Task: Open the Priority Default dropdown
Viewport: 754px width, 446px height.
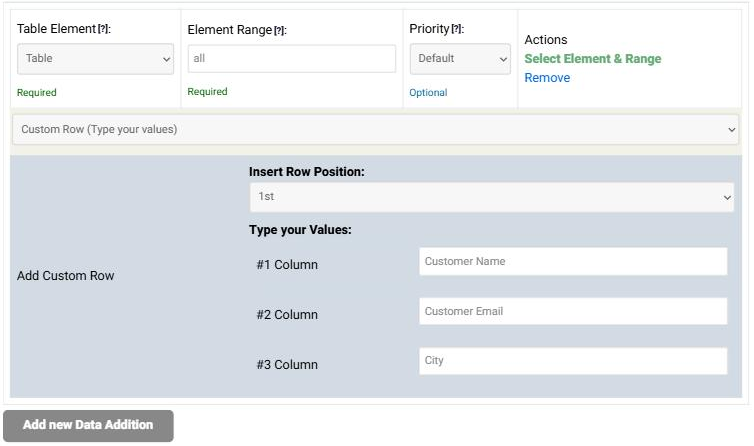Action: [x=460, y=59]
